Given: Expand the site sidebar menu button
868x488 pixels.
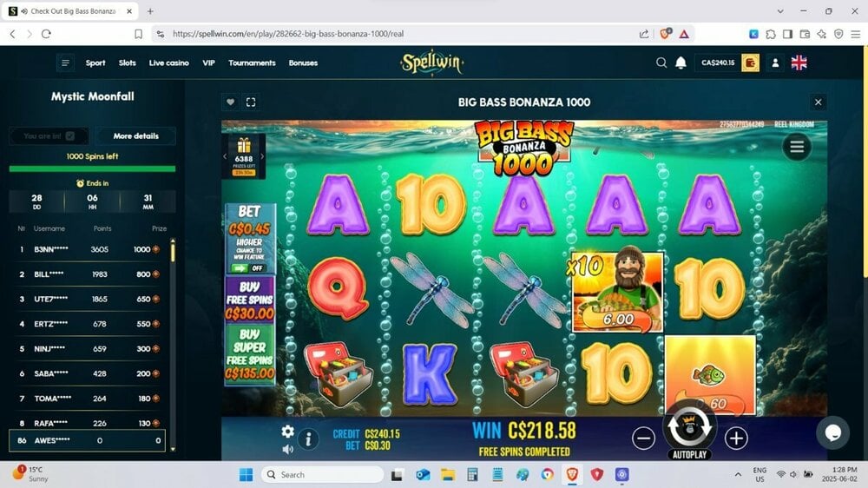Looking at the screenshot, I should point(65,63).
